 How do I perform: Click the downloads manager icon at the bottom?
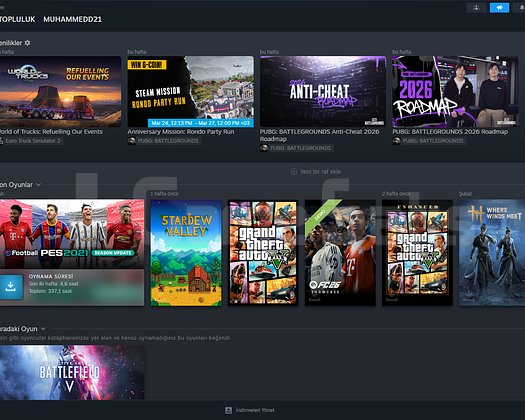pyautogui.click(x=228, y=410)
